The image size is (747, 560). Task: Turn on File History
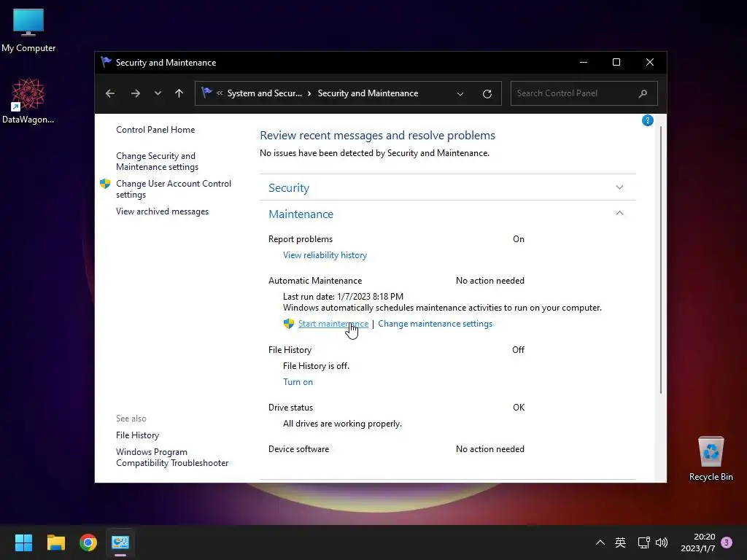(298, 382)
